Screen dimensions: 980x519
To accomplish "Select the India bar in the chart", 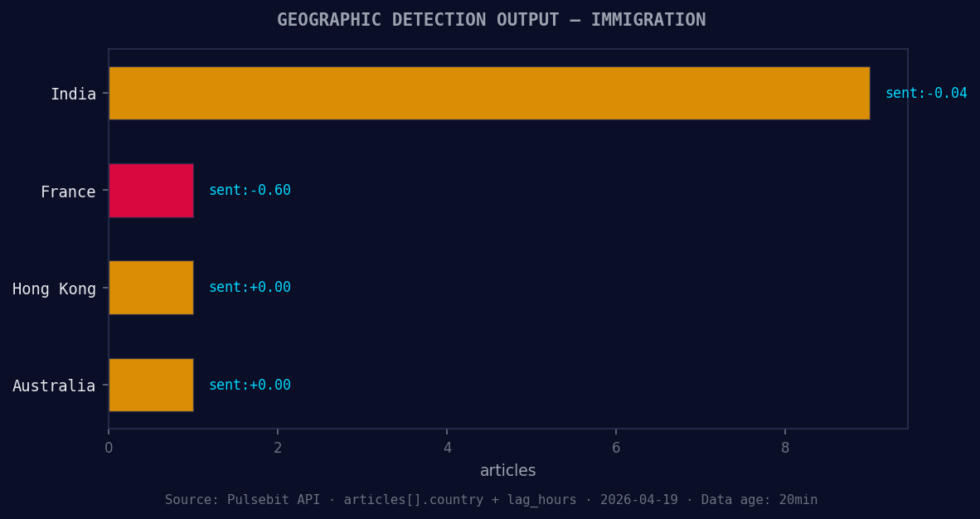I will click(x=489, y=93).
